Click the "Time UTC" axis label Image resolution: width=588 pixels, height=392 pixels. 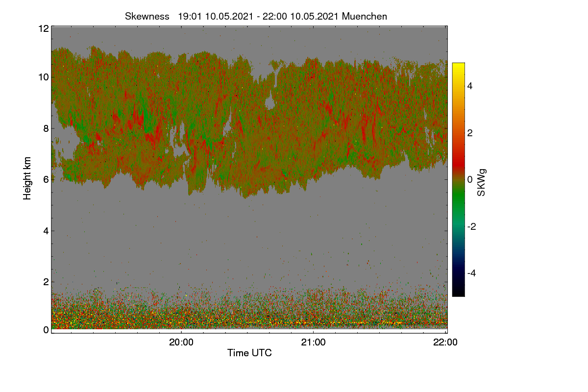coord(249,353)
